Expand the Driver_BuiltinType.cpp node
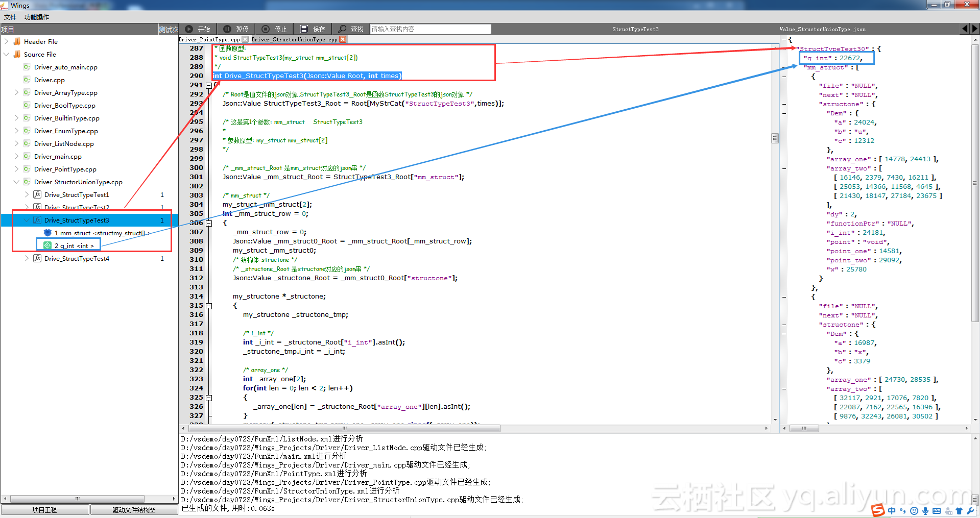The height and width of the screenshot is (518, 980). click(x=16, y=118)
